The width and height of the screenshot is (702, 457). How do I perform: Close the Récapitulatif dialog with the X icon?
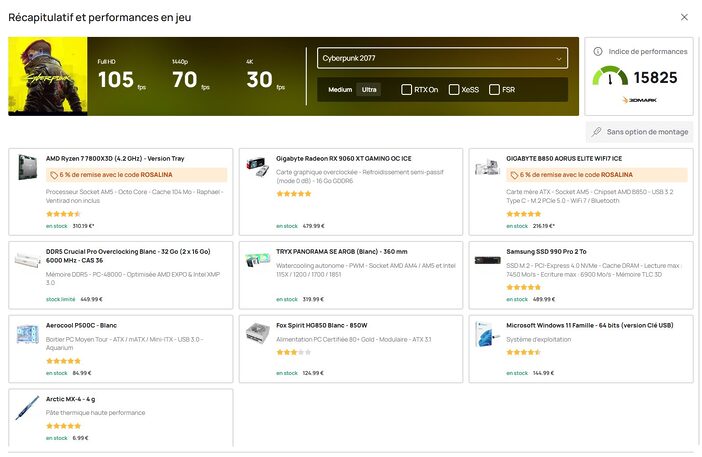pos(684,17)
